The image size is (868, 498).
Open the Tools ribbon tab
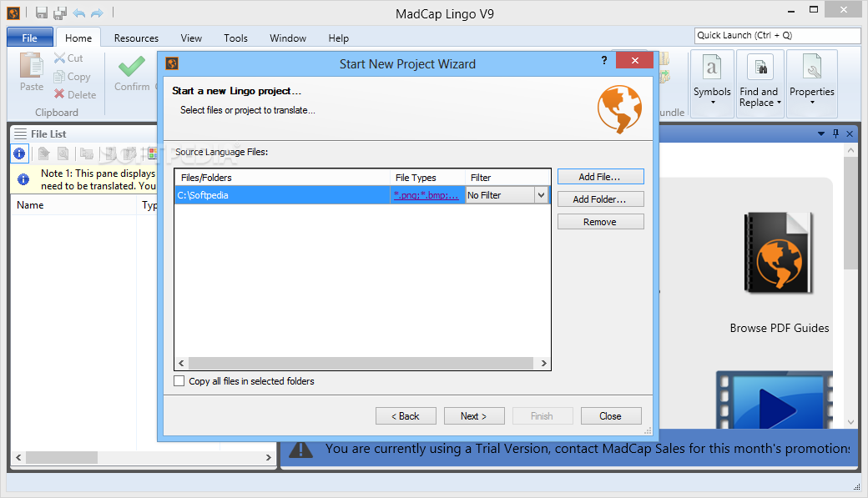(x=235, y=38)
